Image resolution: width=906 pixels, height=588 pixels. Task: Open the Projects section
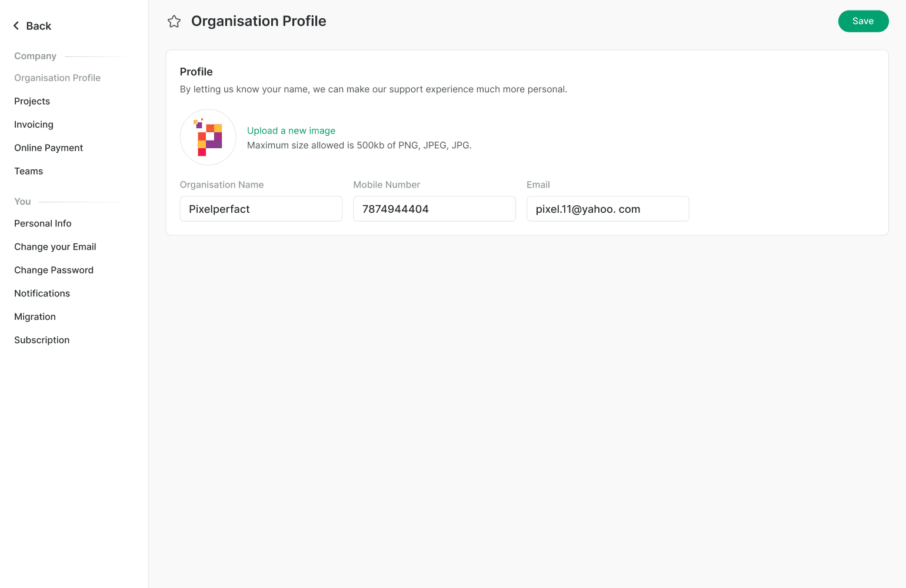[x=32, y=101]
